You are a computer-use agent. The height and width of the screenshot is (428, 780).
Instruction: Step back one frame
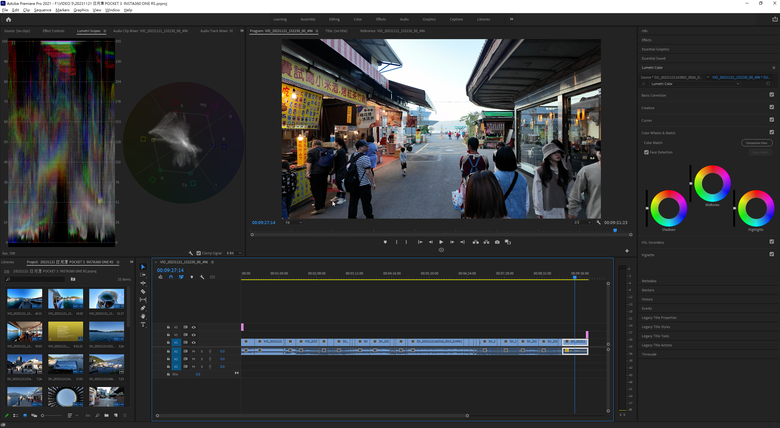tap(431, 242)
